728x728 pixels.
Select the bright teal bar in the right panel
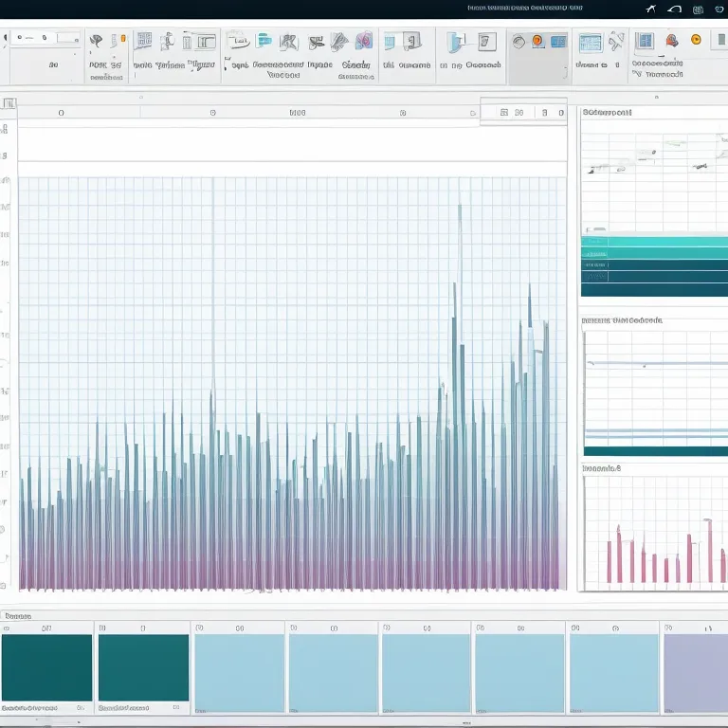click(x=654, y=242)
